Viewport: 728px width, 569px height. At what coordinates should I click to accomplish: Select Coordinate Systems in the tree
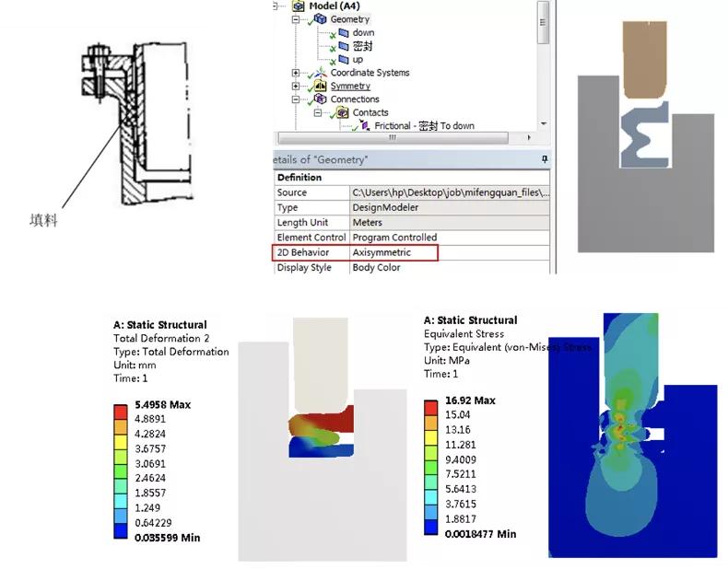click(x=370, y=73)
